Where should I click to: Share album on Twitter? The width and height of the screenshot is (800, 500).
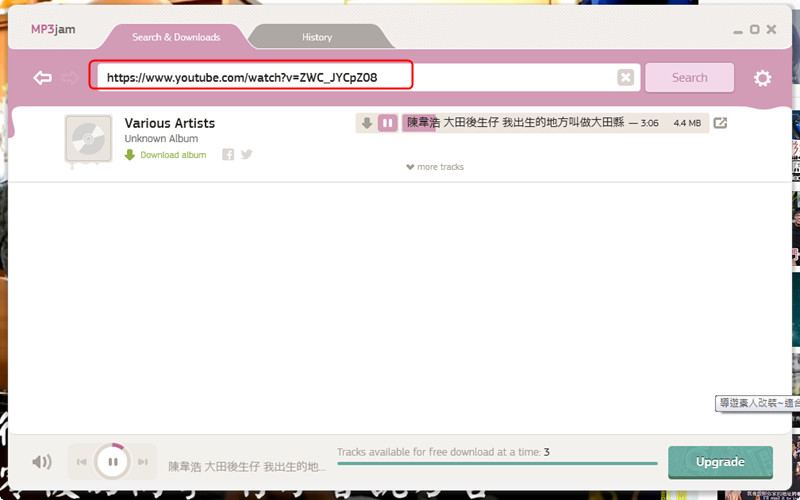246,154
